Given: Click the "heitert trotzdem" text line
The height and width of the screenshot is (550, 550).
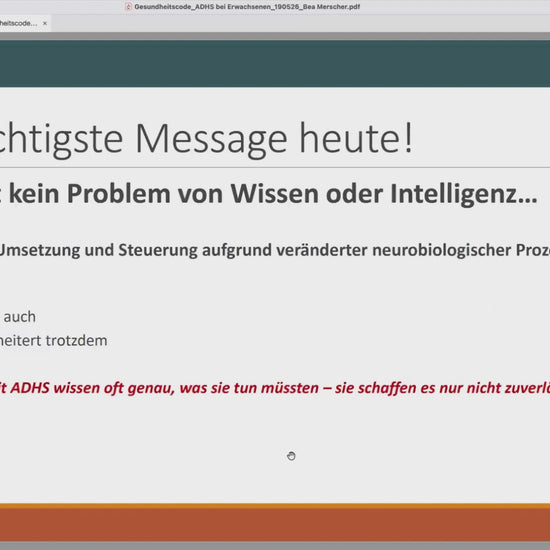Looking at the screenshot, I should (54, 341).
